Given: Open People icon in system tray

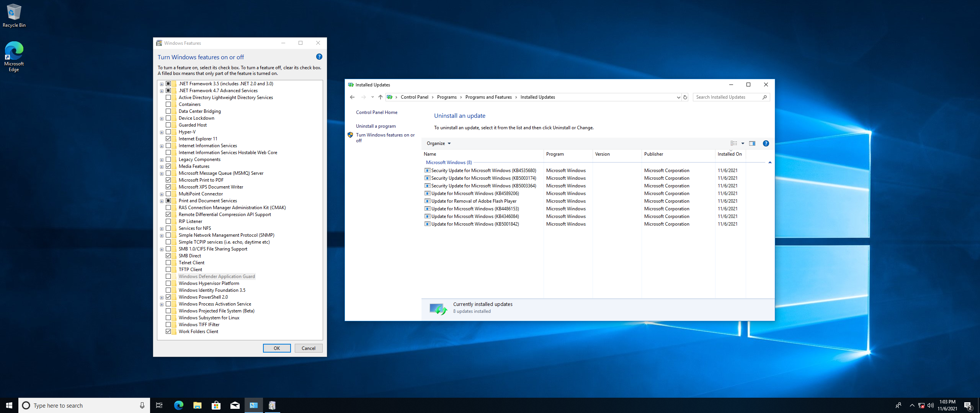Looking at the screenshot, I should pos(898,405).
